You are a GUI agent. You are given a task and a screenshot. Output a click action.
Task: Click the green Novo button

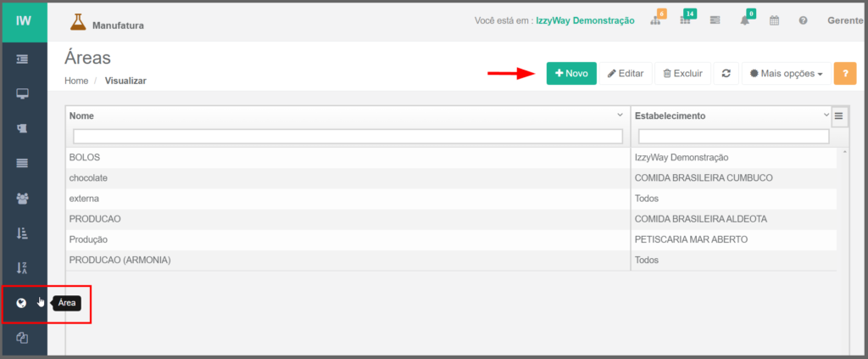coord(570,74)
